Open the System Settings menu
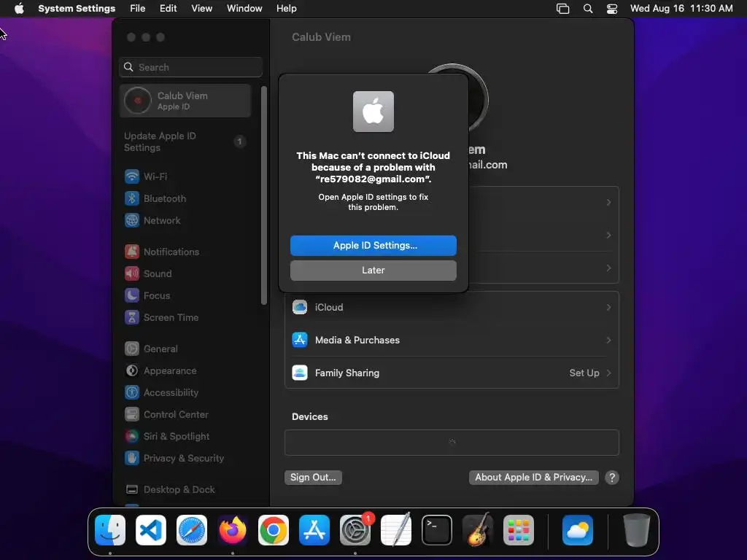747x560 pixels. coord(77,9)
